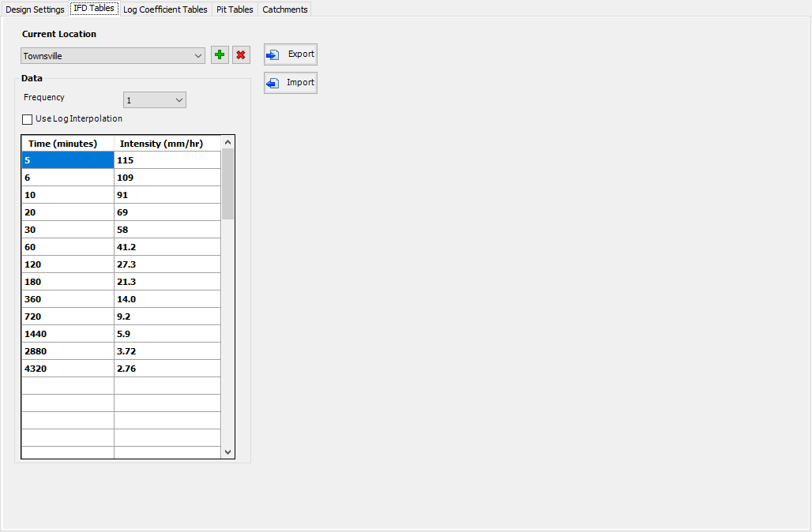Enable Use Log Interpolation
Viewport: 812px width, 532px height.
point(27,118)
